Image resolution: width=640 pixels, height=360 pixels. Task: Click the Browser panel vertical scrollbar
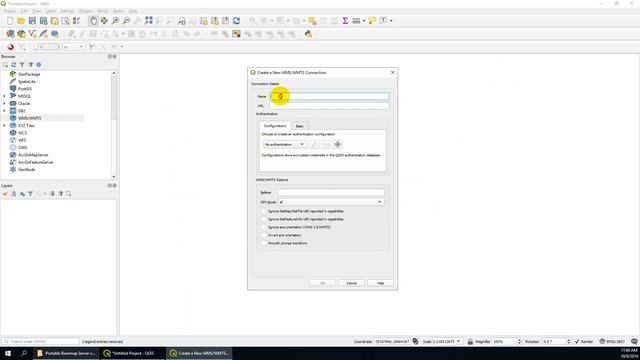point(113,125)
